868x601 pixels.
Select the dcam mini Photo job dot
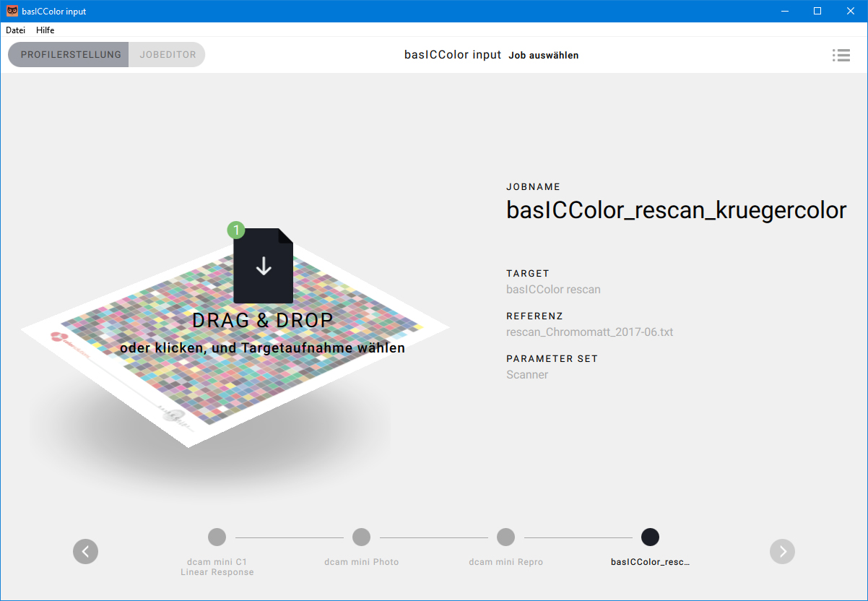click(361, 537)
